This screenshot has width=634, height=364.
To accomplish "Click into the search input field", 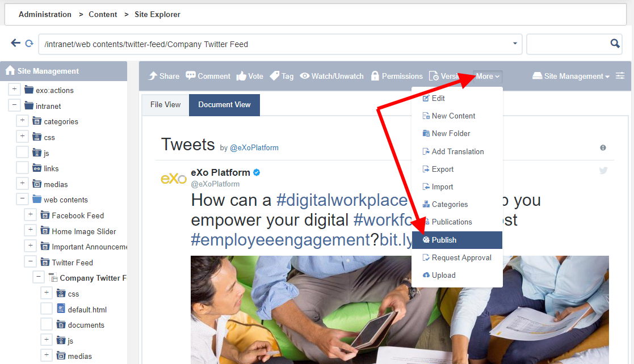I will coord(568,44).
